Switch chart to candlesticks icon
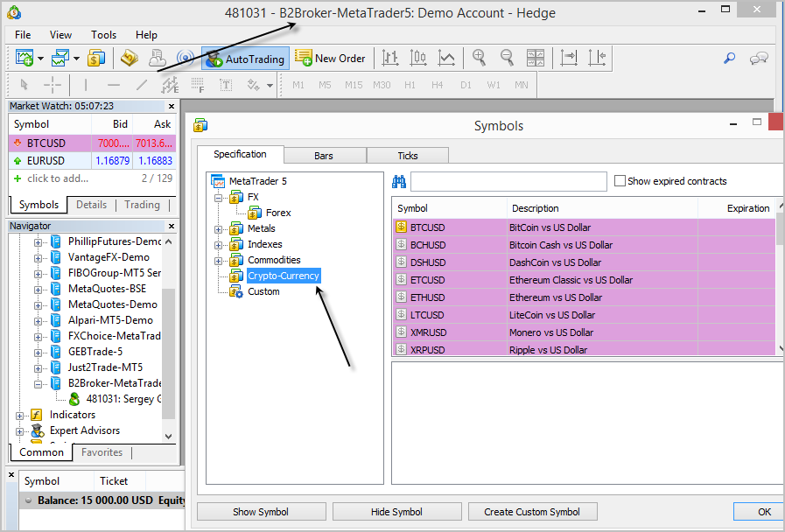The height and width of the screenshot is (532, 785). (x=418, y=58)
